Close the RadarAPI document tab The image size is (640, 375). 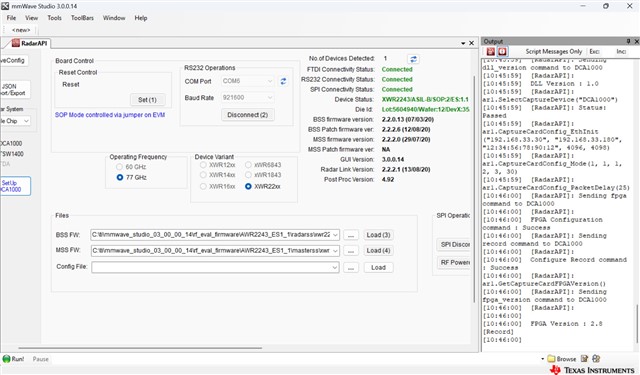pos(471,43)
